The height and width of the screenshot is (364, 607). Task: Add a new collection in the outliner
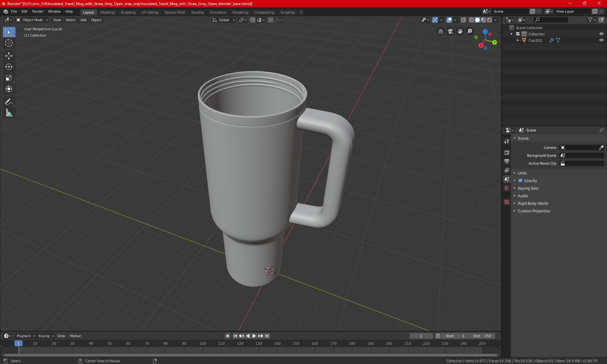601,20
